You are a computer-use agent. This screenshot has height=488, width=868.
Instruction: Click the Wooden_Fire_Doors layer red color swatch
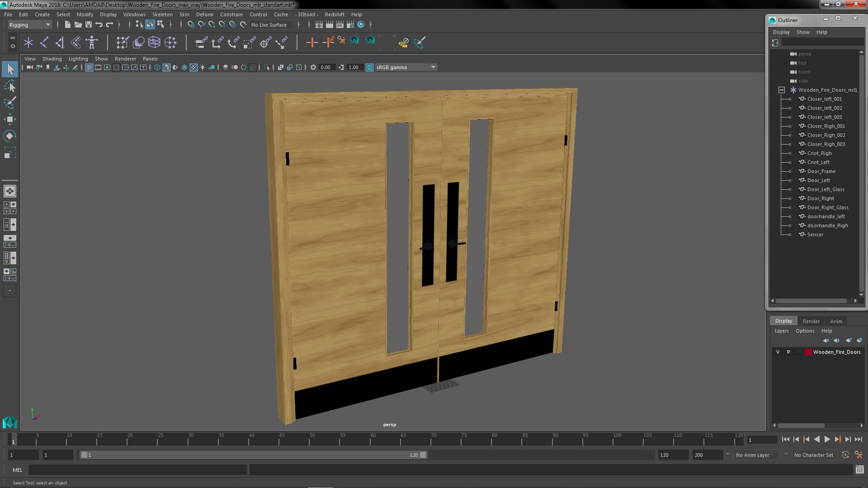(808, 352)
